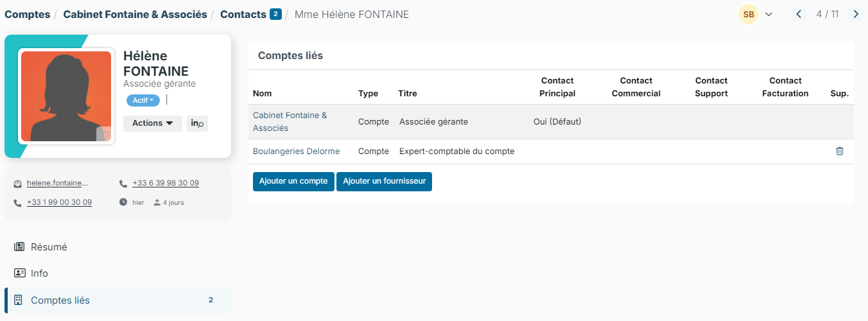
Task: Click the Contacts count badge 2
Action: [275, 14]
